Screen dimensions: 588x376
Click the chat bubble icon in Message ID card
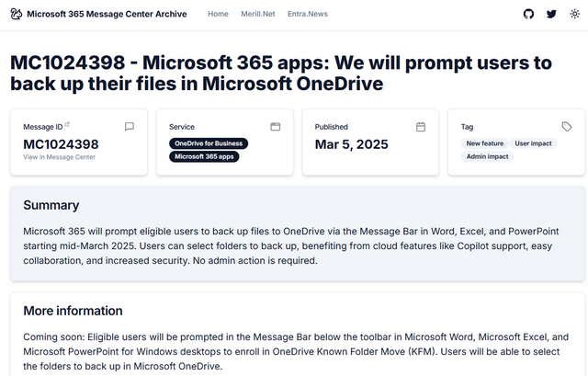click(129, 127)
